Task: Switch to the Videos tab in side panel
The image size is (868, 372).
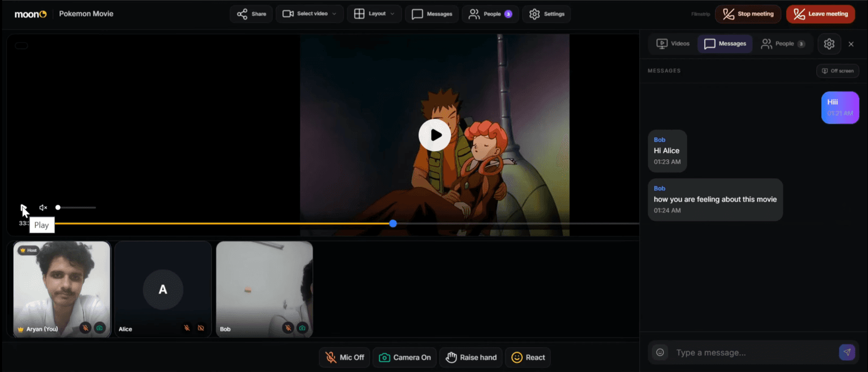Action: (x=673, y=44)
